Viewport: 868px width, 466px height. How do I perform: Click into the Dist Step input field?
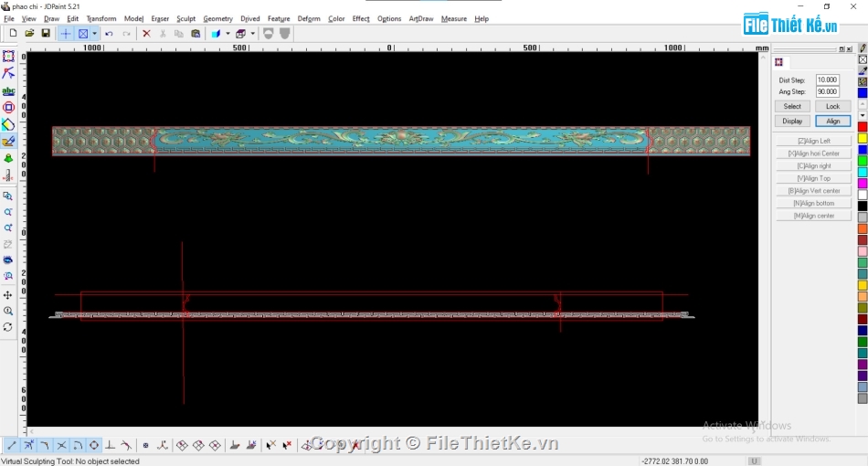pyautogui.click(x=828, y=79)
